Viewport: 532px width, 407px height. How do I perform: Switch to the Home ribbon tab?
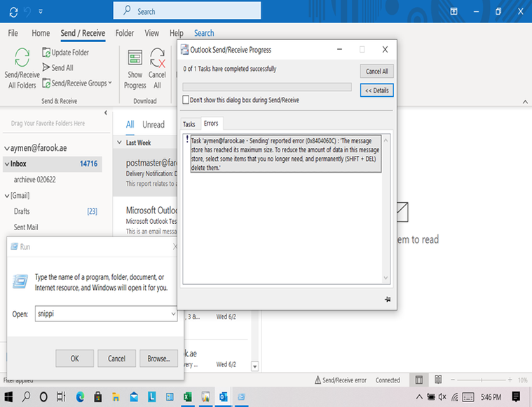[x=41, y=33]
